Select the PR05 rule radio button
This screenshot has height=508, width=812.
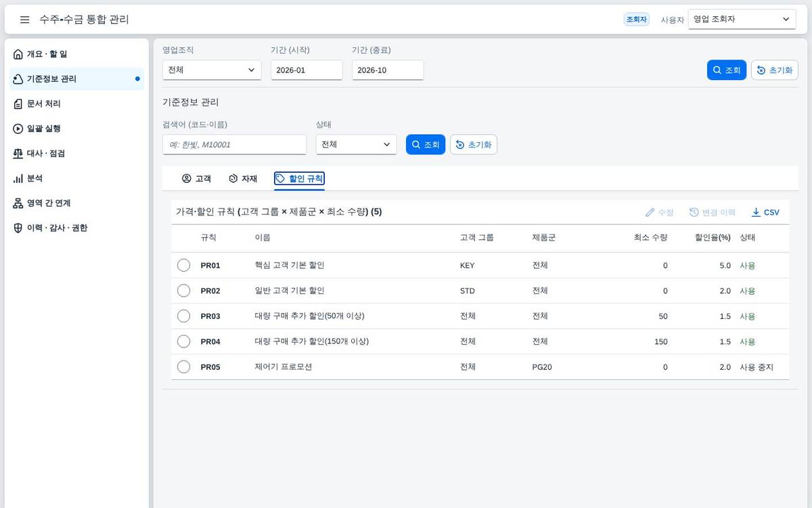tap(183, 367)
